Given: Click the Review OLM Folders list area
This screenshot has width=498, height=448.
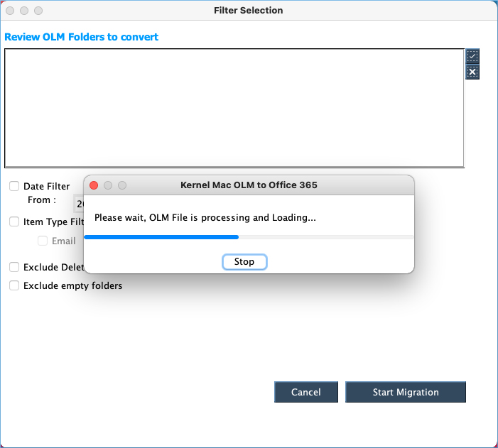Looking at the screenshot, I should [234, 108].
